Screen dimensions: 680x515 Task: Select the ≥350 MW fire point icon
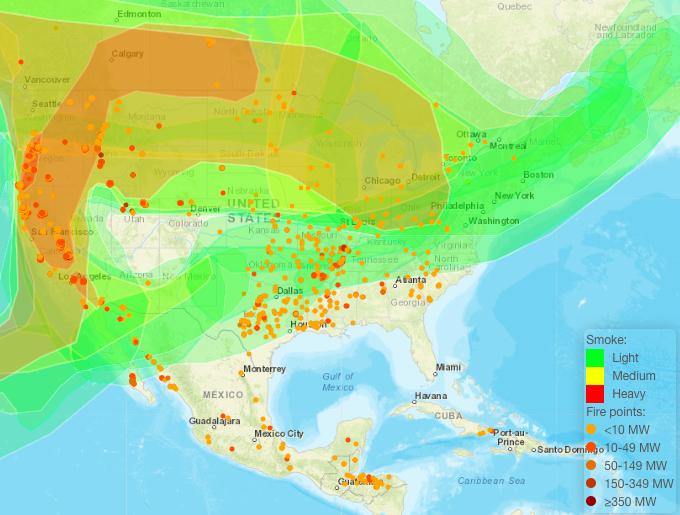pyautogui.click(x=594, y=501)
